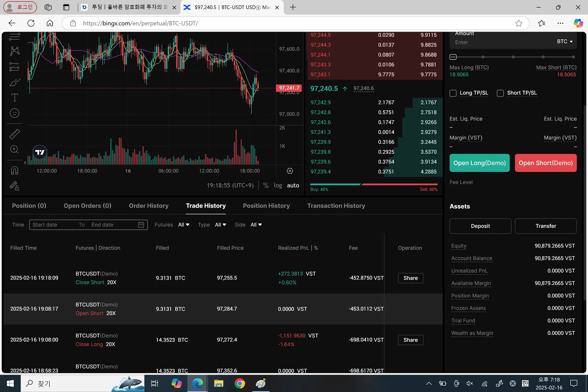Go to browser home page
Viewport: 588px width, 392px height.
(50, 23)
